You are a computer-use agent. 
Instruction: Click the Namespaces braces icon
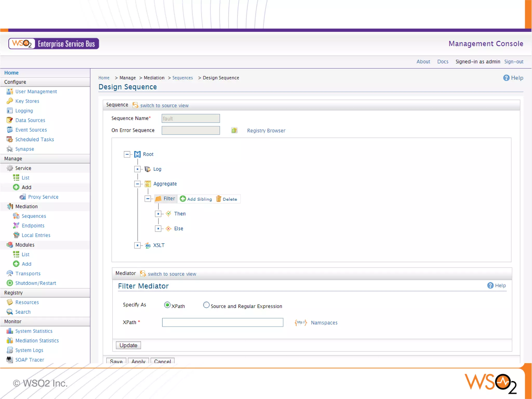(301, 323)
